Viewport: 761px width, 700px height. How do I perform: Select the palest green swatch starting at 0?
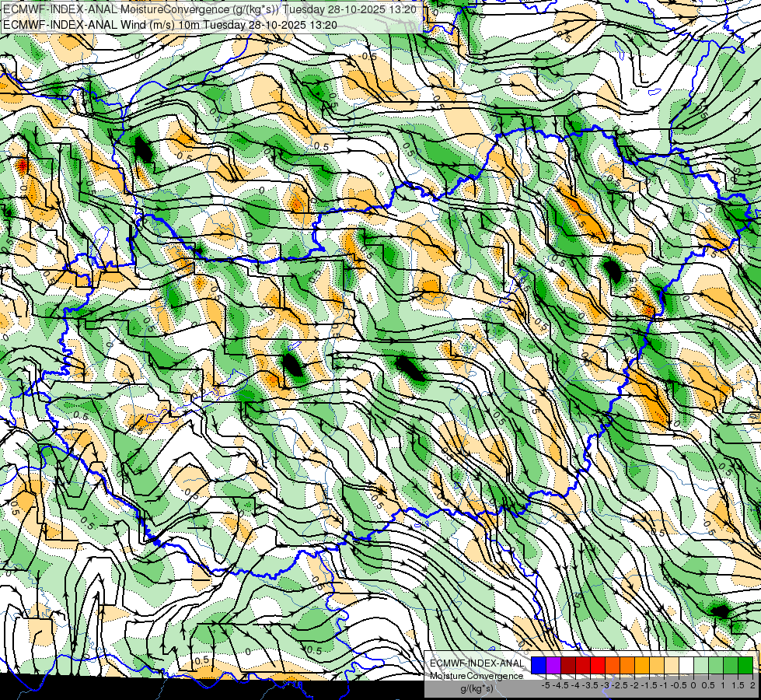click(701, 666)
